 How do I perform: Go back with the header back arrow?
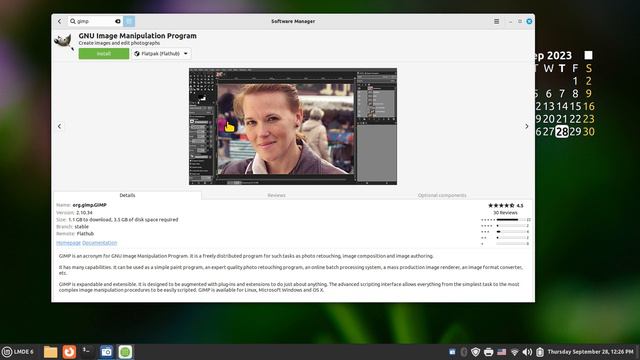tap(60, 21)
